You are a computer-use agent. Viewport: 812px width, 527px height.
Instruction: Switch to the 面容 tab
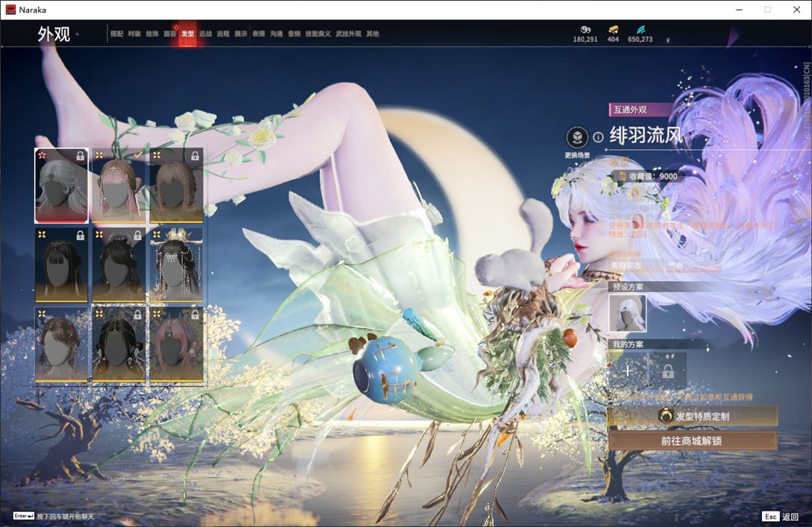tap(170, 34)
